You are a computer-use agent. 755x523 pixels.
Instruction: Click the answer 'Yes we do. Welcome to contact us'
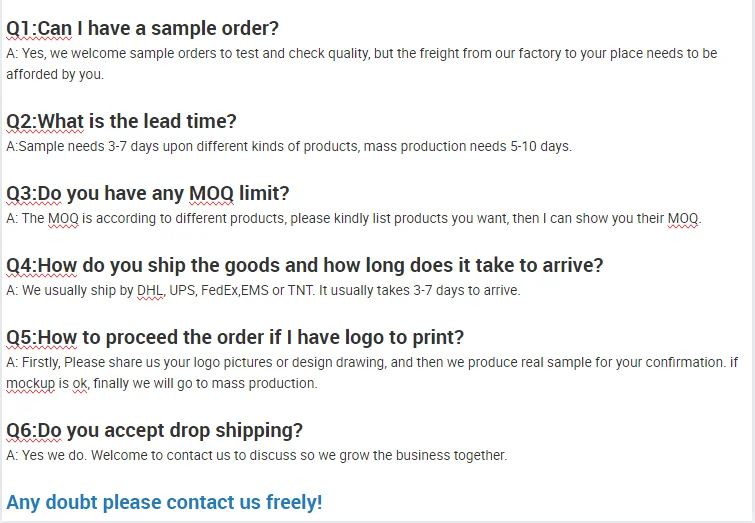pyautogui.click(x=256, y=455)
